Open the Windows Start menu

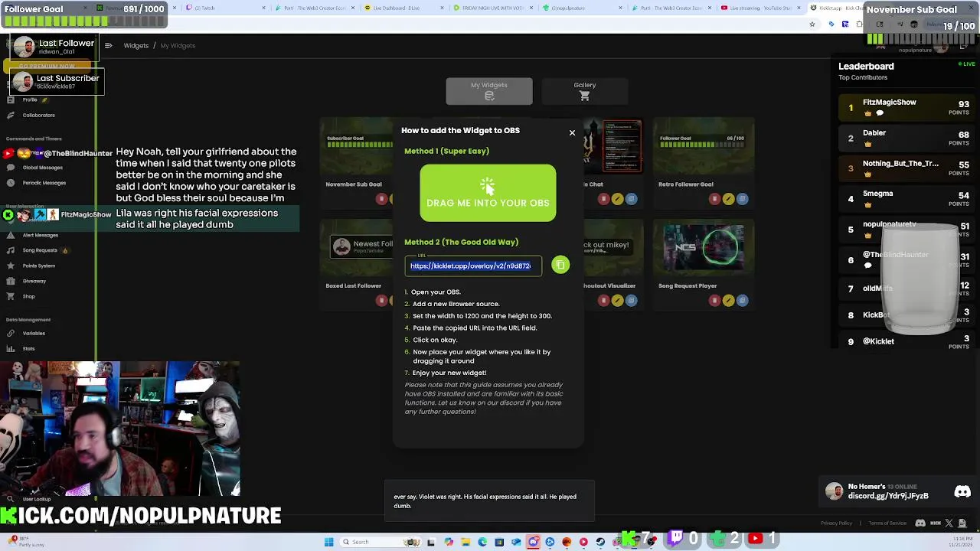tap(328, 542)
